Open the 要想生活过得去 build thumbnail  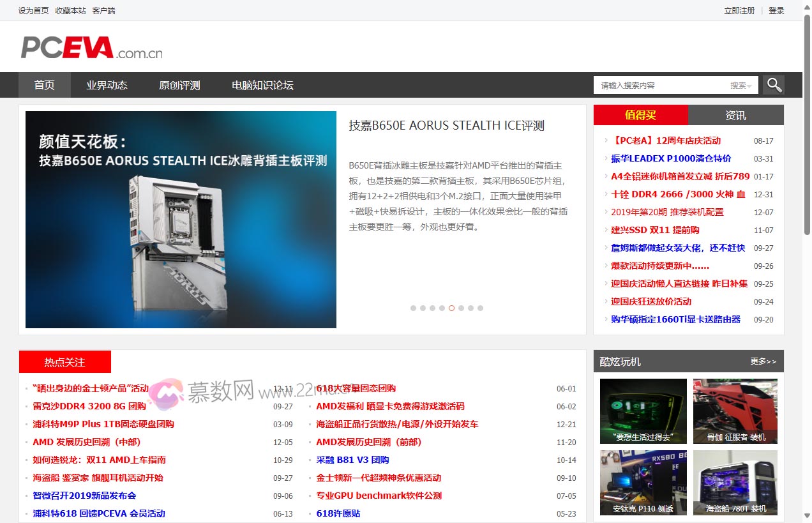pyautogui.click(x=643, y=411)
